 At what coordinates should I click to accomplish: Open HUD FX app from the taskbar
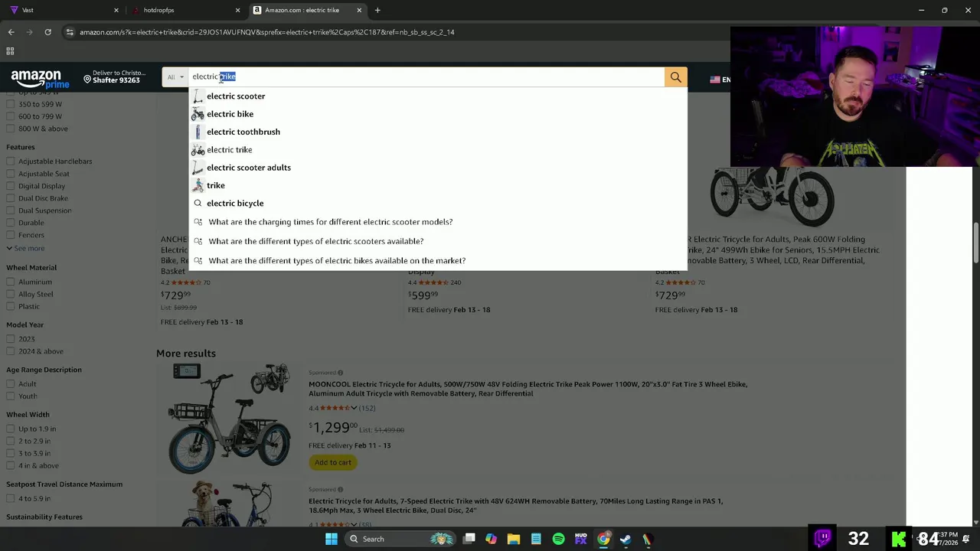pos(581,539)
